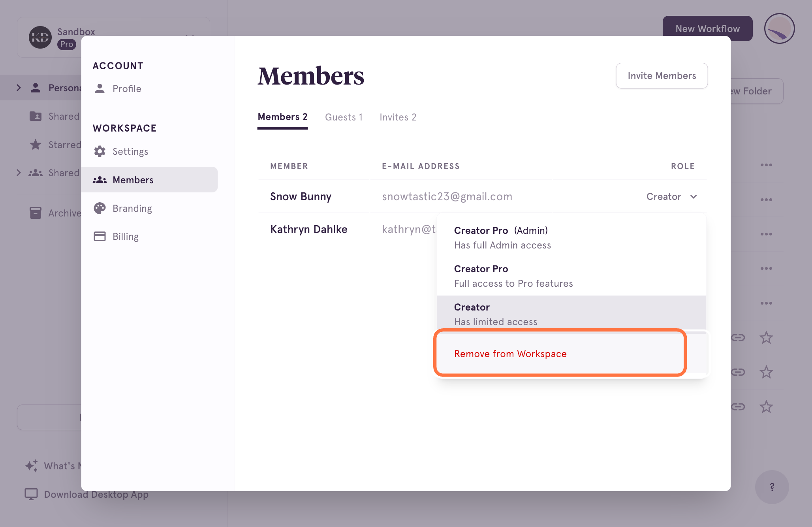Switch to the Invites 2 tab
This screenshot has height=527, width=812.
click(x=398, y=117)
